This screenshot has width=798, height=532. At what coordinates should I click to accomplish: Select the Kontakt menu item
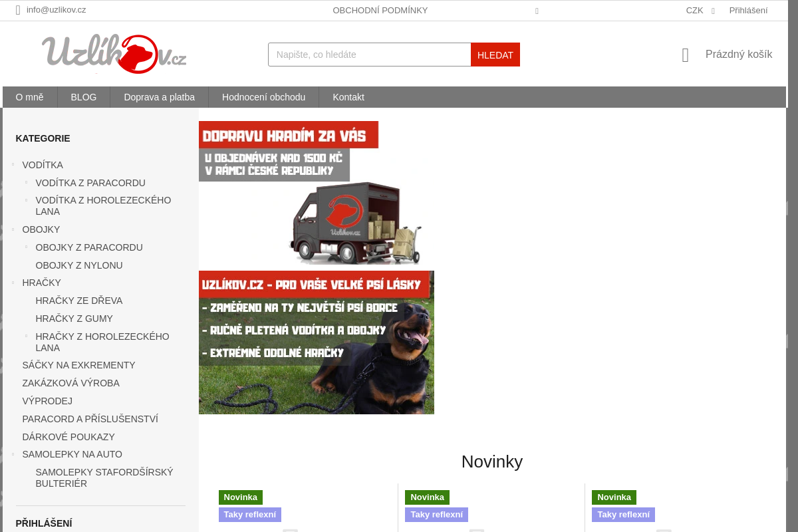tap(348, 97)
